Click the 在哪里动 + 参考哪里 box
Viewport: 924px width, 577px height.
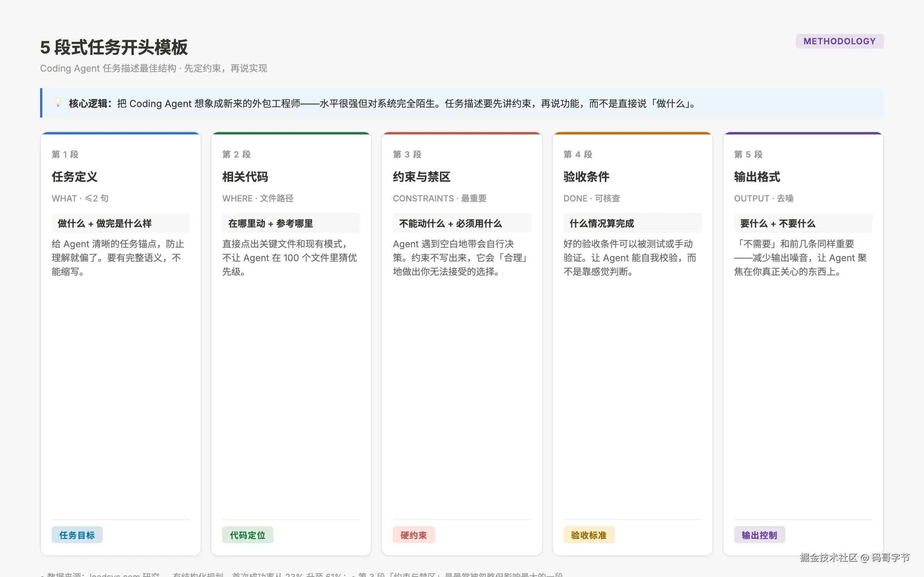click(291, 223)
